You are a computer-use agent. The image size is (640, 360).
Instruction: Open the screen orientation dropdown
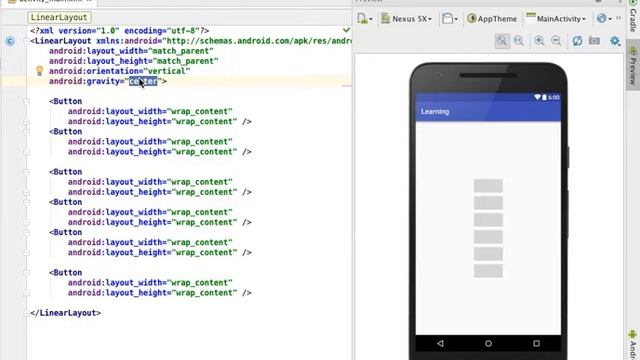[450, 19]
